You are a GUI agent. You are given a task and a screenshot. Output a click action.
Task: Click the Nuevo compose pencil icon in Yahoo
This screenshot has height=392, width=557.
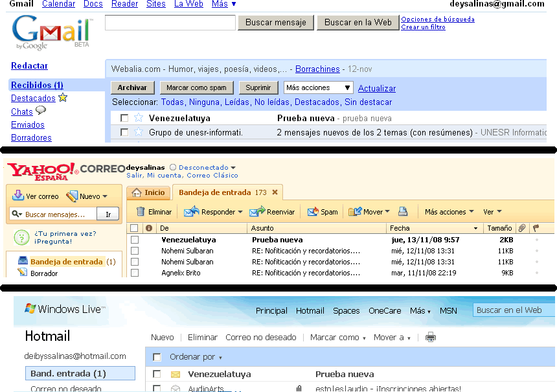pyautogui.click(x=72, y=196)
